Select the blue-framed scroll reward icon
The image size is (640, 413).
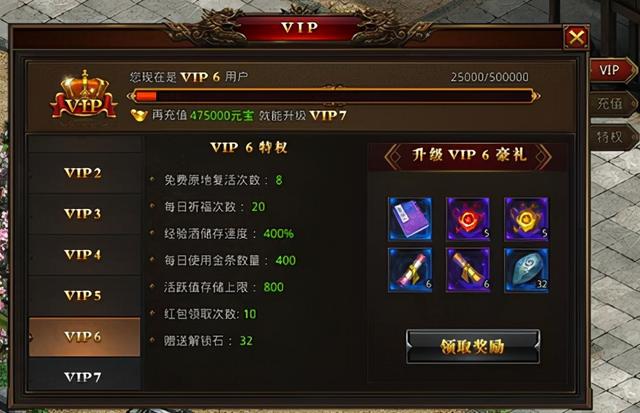410,270
